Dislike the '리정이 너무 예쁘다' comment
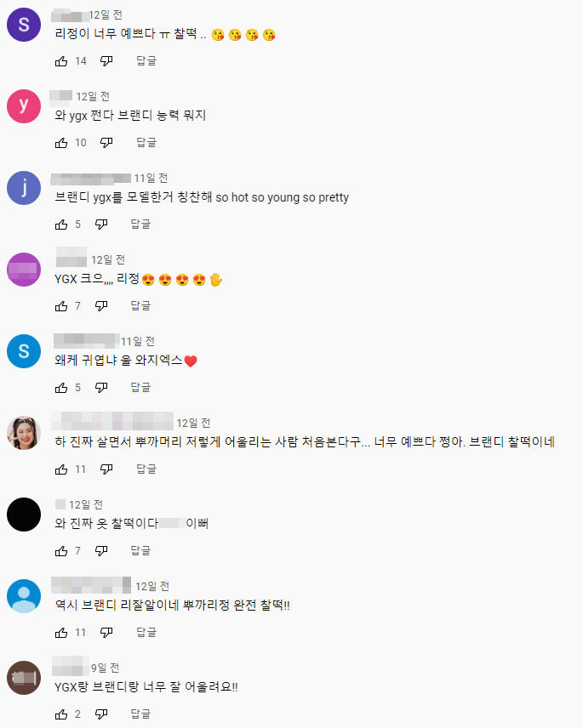Viewport: 583px width, 728px height. click(106, 61)
